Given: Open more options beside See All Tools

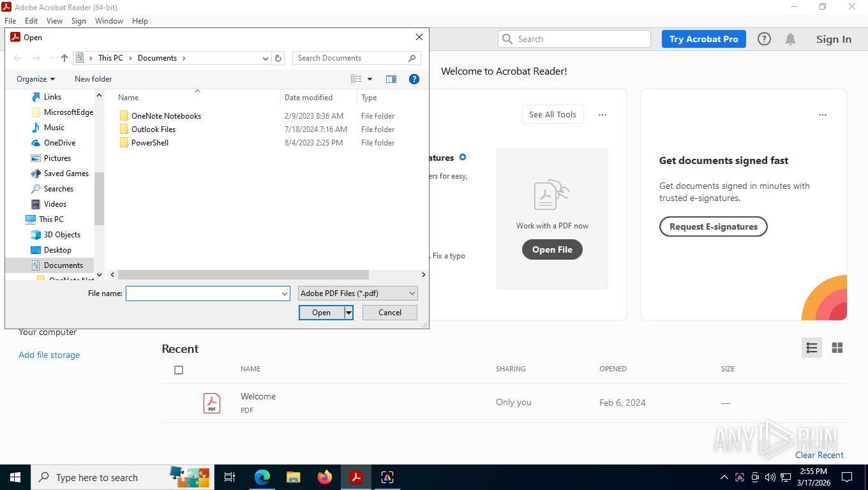Looking at the screenshot, I should click(x=602, y=115).
